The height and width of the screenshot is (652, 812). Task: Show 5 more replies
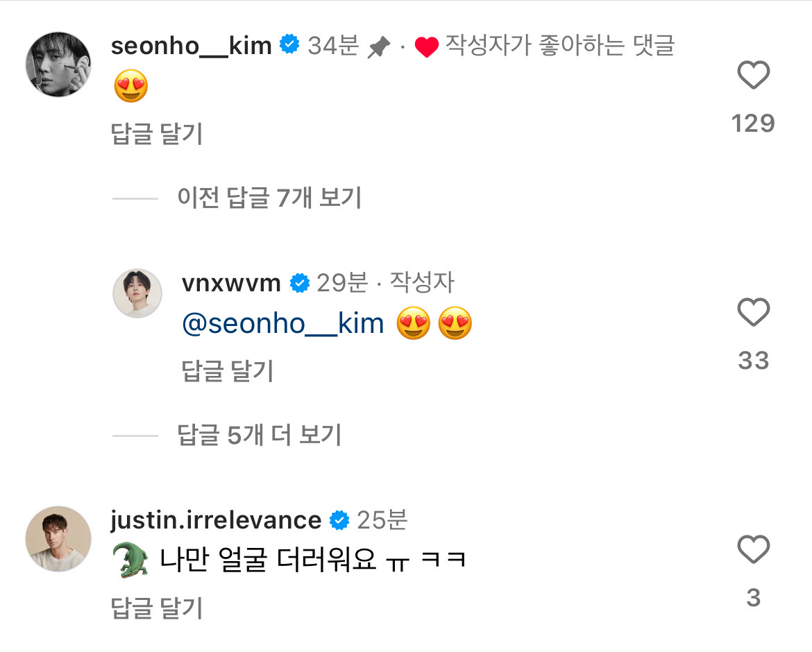tap(260, 436)
